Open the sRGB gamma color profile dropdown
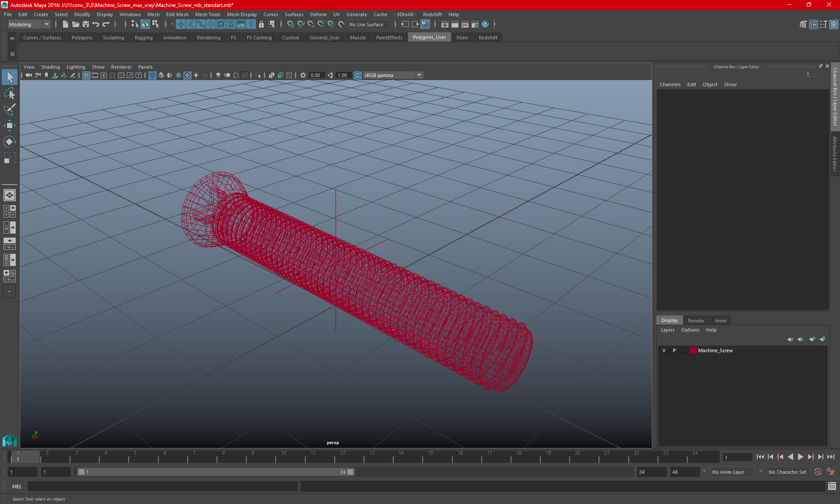This screenshot has height=504, width=840. [420, 74]
